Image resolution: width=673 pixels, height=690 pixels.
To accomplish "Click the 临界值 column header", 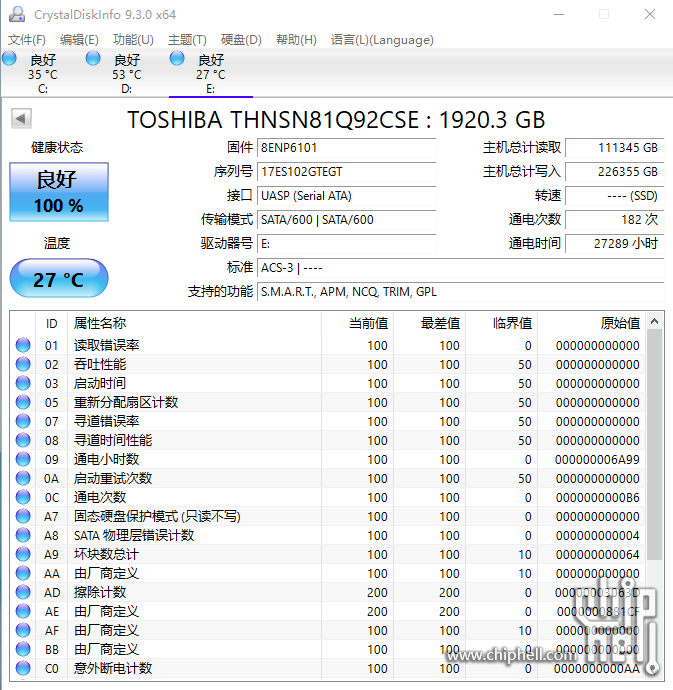I will [x=502, y=323].
